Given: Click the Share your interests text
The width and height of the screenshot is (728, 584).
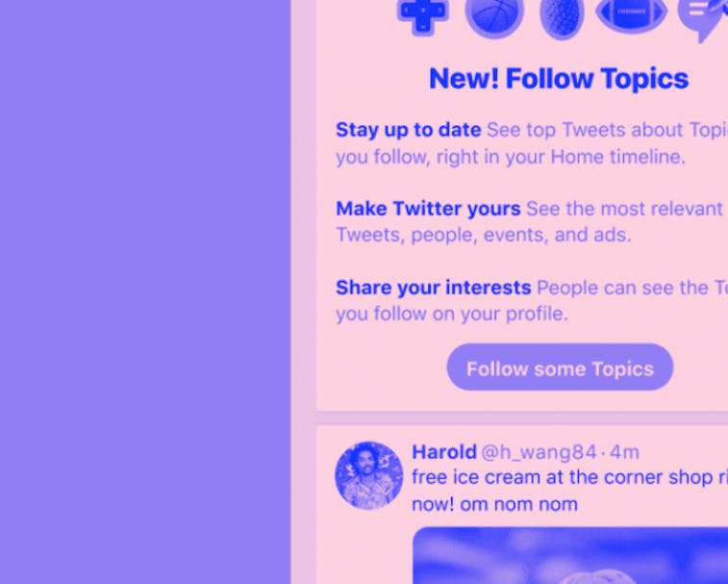Looking at the screenshot, I should (x=433, y=288).
